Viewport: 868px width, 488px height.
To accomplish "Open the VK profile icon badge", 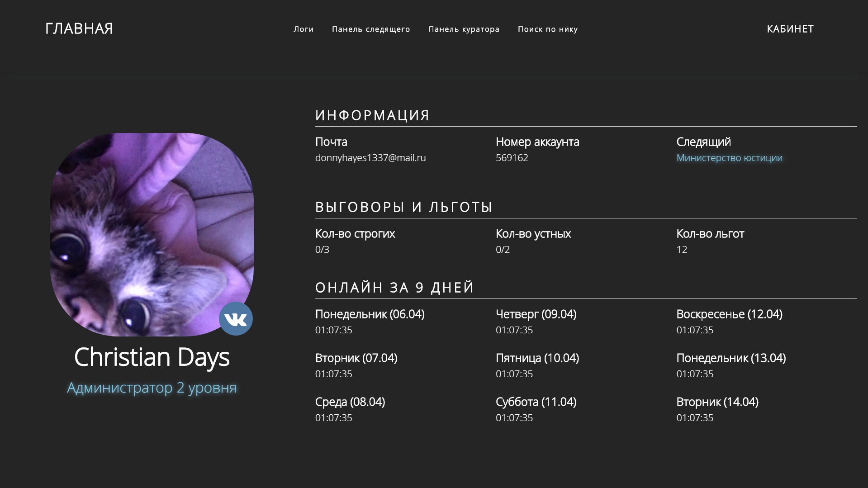I will point(236,319).
